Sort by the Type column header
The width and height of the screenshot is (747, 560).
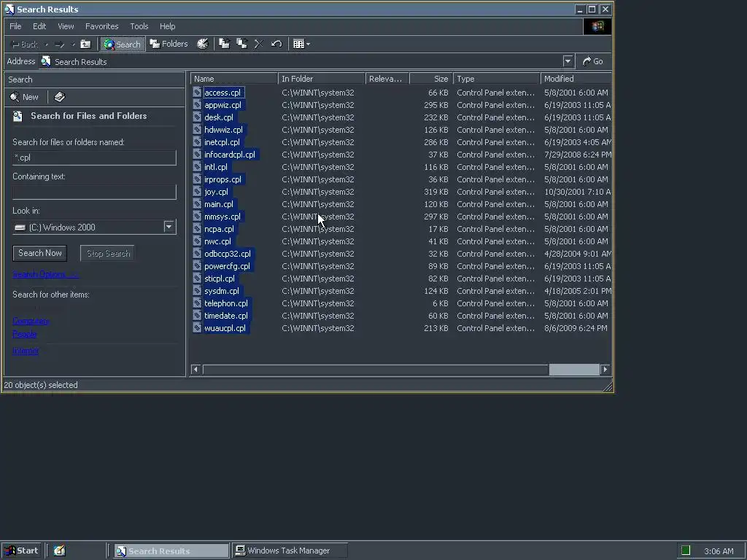(x=497, y=79)
